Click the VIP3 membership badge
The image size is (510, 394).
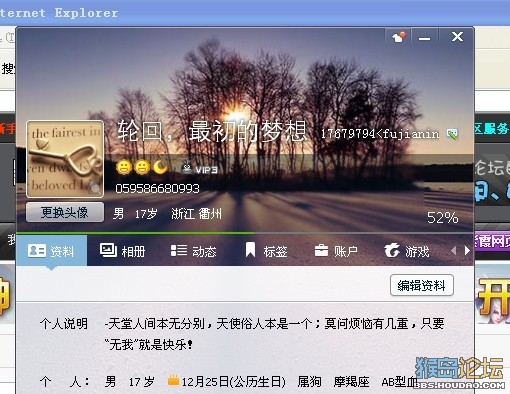(x=199, y=168)
